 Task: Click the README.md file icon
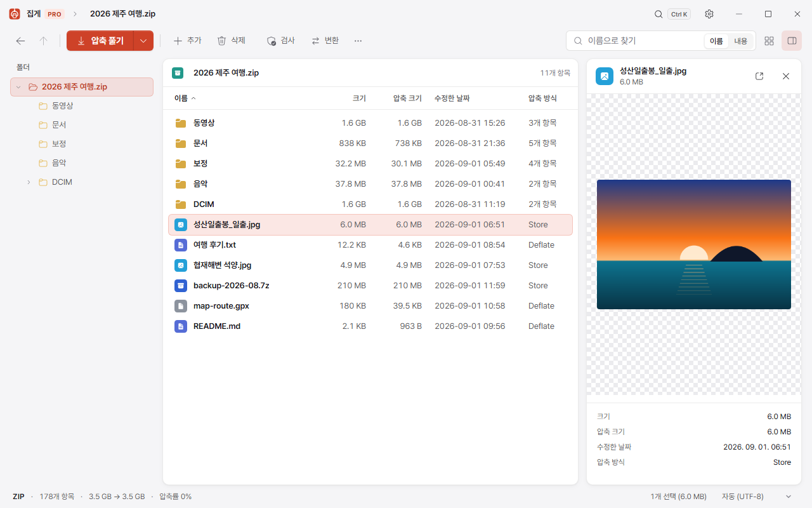tap(181, 326)
